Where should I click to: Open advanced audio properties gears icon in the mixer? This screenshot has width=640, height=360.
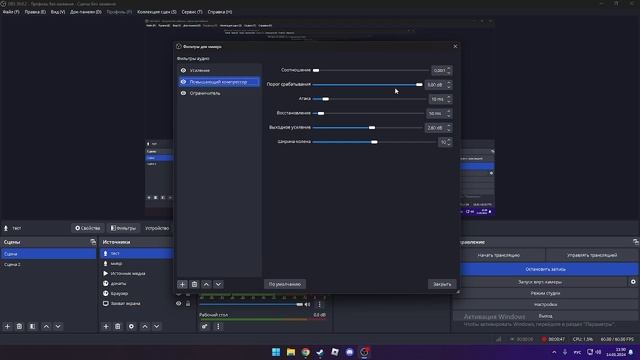coord(204,327)
